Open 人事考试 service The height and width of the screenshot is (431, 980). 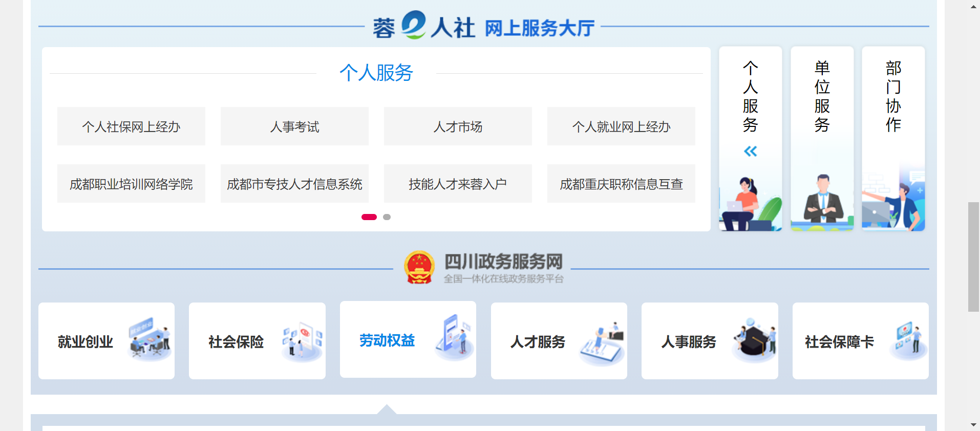point(294,126)
